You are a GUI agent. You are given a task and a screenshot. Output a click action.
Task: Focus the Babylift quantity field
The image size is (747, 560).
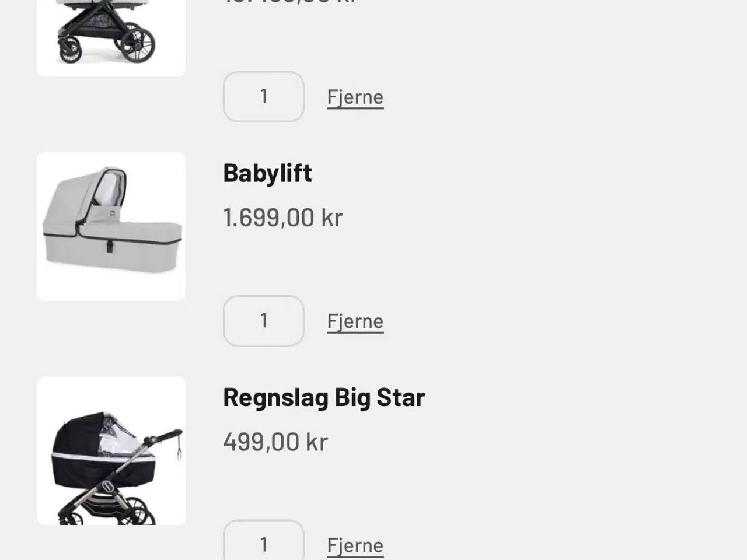(264, 321)
